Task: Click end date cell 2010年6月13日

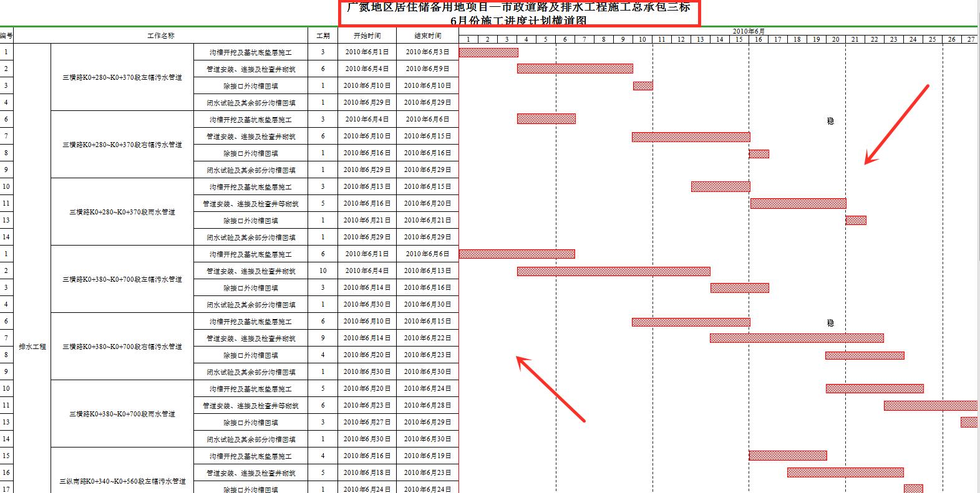Action: (427, 271)
